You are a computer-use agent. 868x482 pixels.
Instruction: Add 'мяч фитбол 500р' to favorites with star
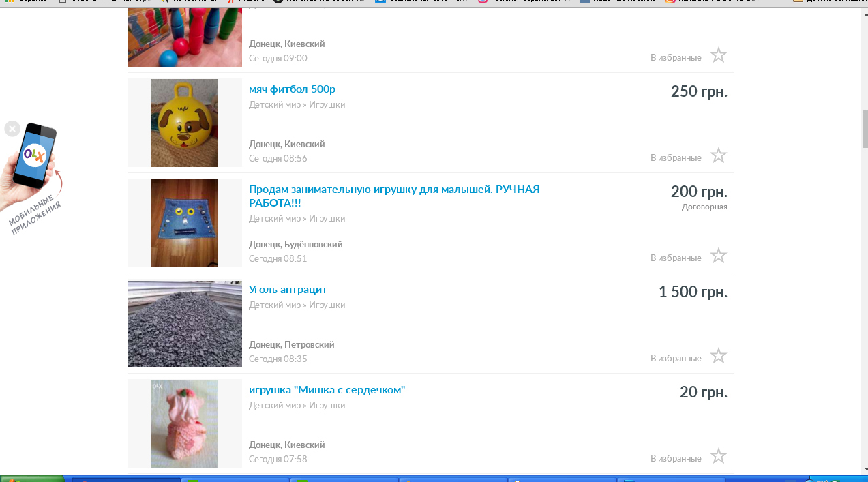coord(719,155)
